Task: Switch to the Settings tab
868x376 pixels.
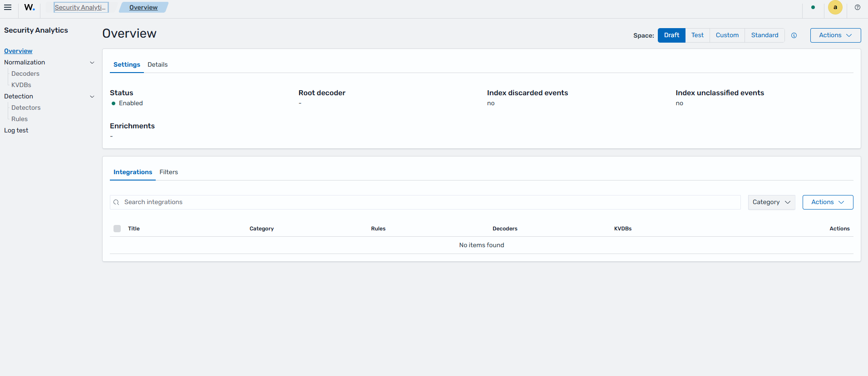Action: 127,65
